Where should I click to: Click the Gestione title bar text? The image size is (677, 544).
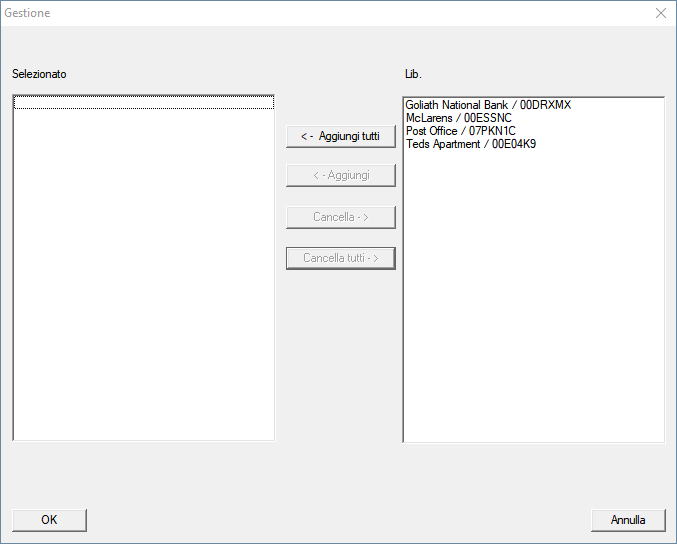[x=27, y=13]
